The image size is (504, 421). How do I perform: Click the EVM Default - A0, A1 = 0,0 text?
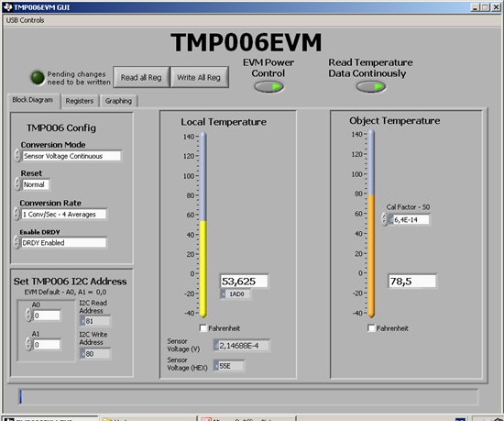[65, 292]
